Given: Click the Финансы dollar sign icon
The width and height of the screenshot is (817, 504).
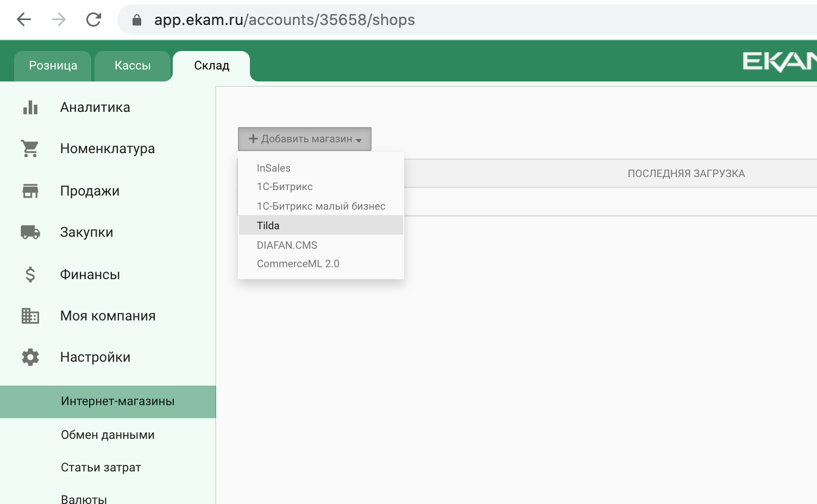Looking at the screenshot, I should click(30, 274).
